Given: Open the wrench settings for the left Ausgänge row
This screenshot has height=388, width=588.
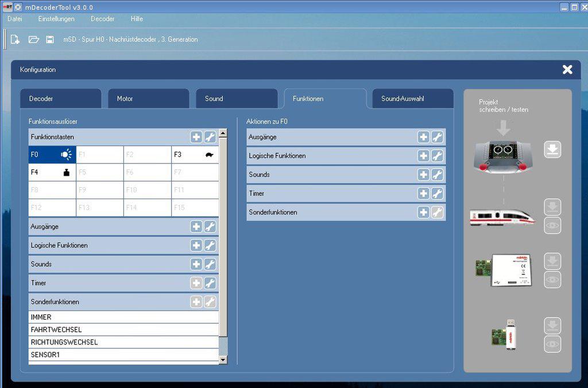Looking at the screenshot, I should (210, 227).
